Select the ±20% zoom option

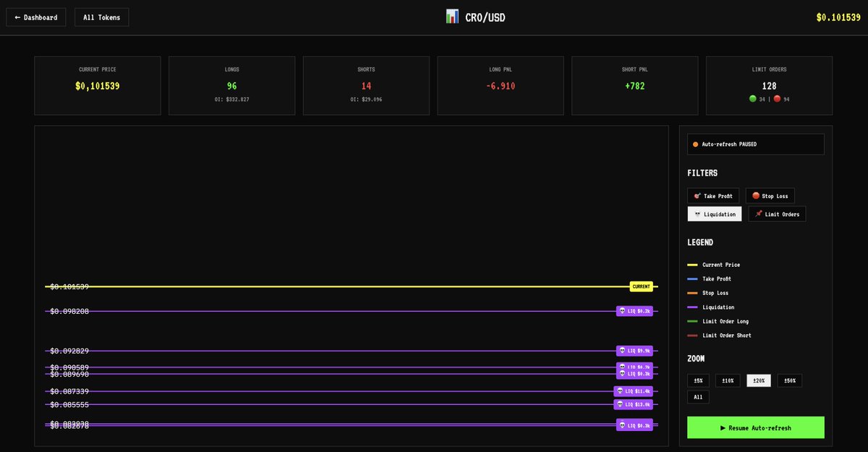point(759,380)
